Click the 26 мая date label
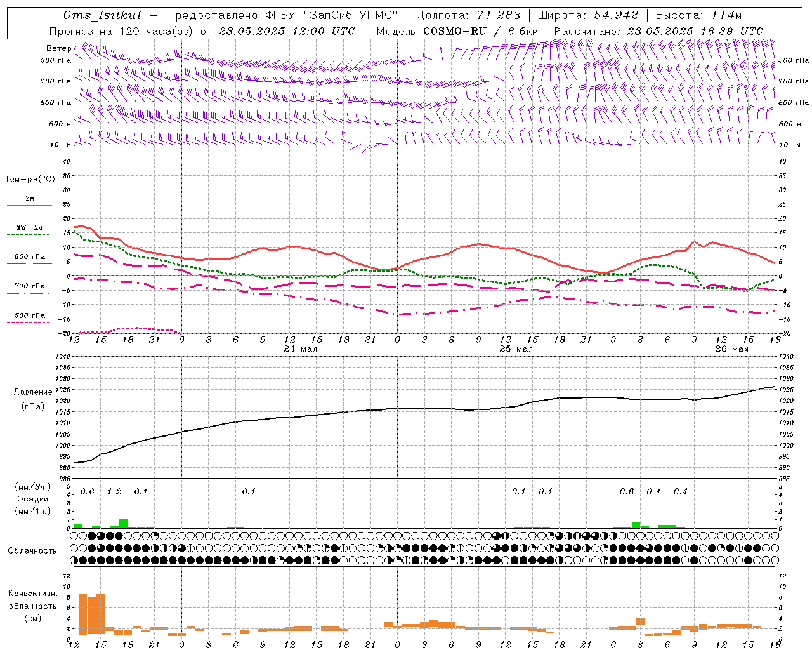Viewport: 812px width, 650px height. 731,349
